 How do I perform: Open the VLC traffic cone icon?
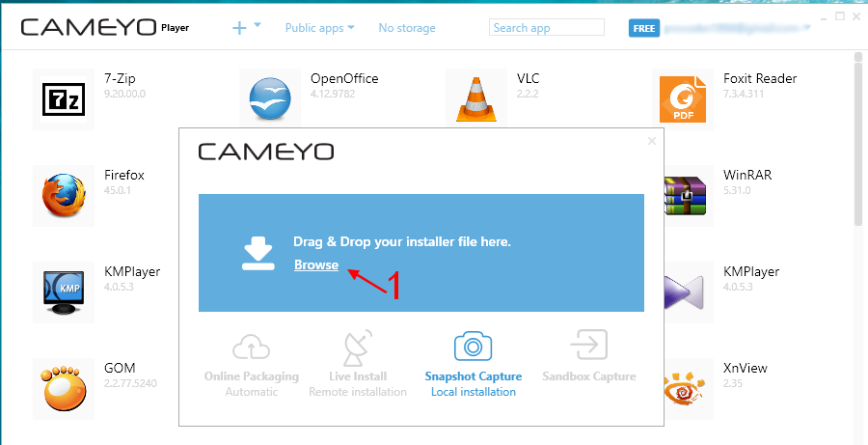point(476,99)
